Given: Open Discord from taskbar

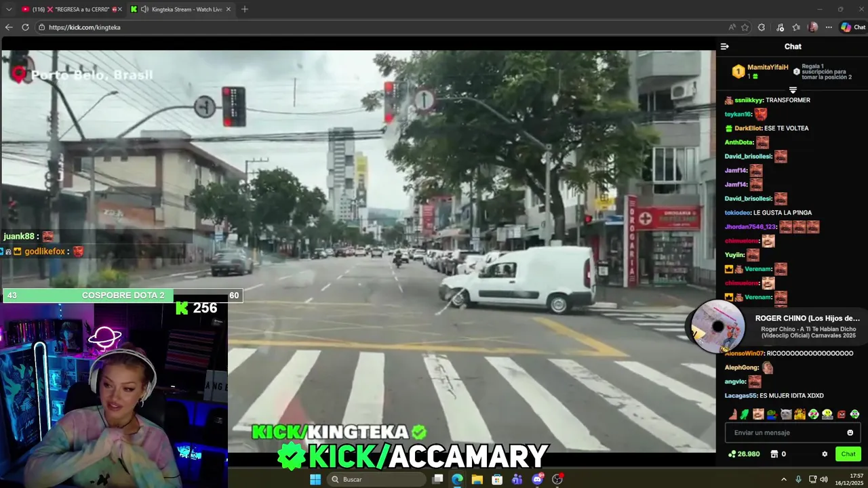Looking at the screenshot, I should point(538,479).
